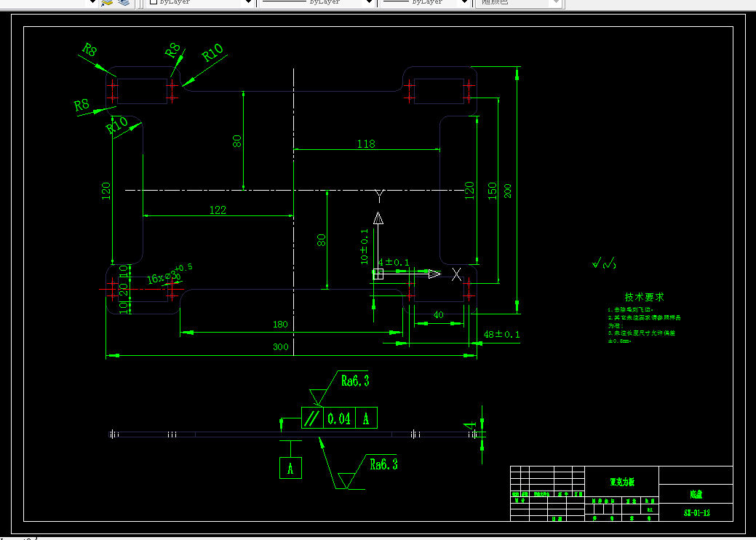Screen dimensions: 756x540
Task: Click the X axis label of the UCS
Action: (457, 274)
